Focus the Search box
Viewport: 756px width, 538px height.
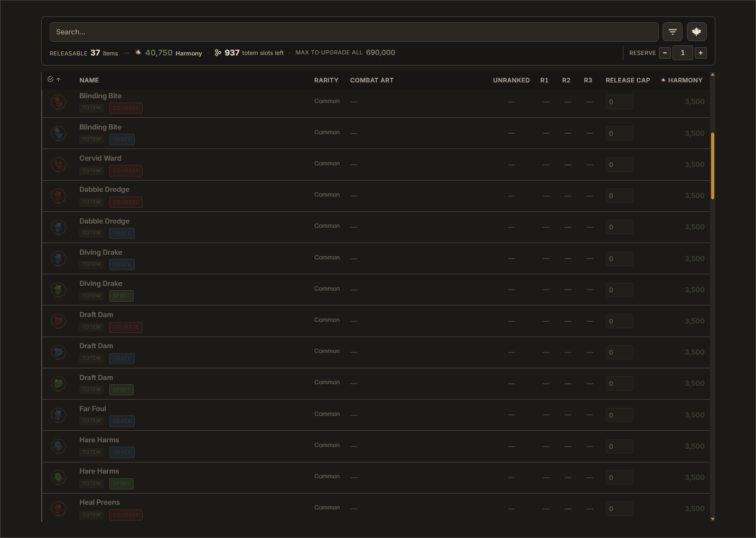(354, 32)
